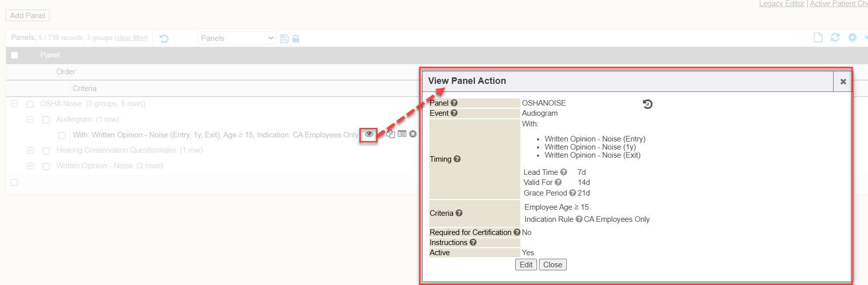The image size is (868, 285).
Task: Click the history icon next to OSHANOISE
Action: (647, 104)
